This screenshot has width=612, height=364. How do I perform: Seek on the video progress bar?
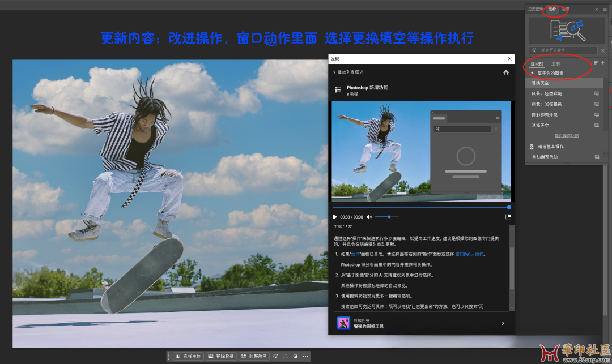coord(420,207)
